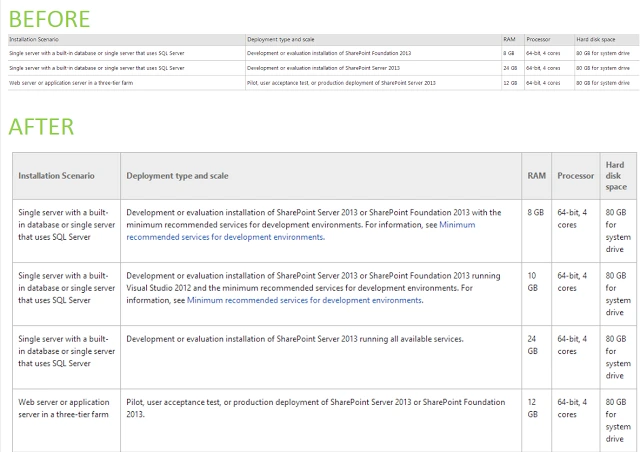Click the green BEFORE heading
Screen dimensions: 640x452
(49, 19)
